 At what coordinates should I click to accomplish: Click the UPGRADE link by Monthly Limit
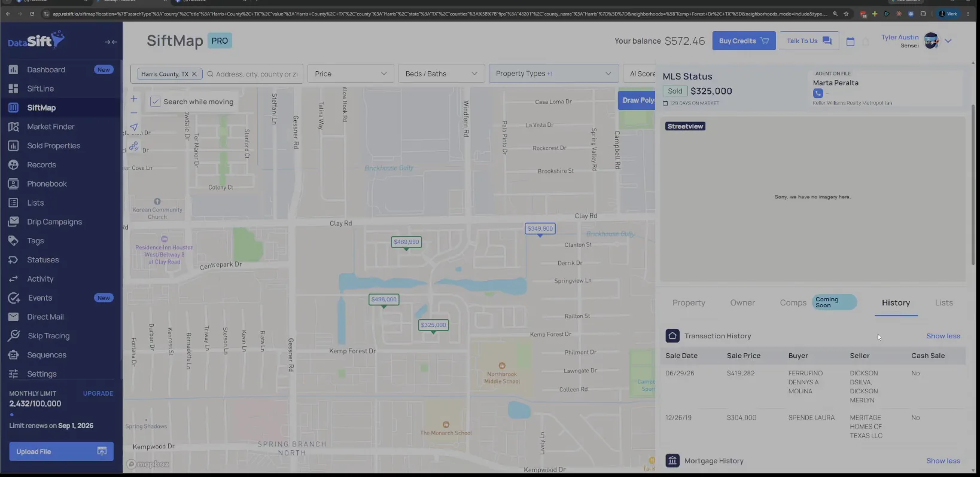(98, 393)
